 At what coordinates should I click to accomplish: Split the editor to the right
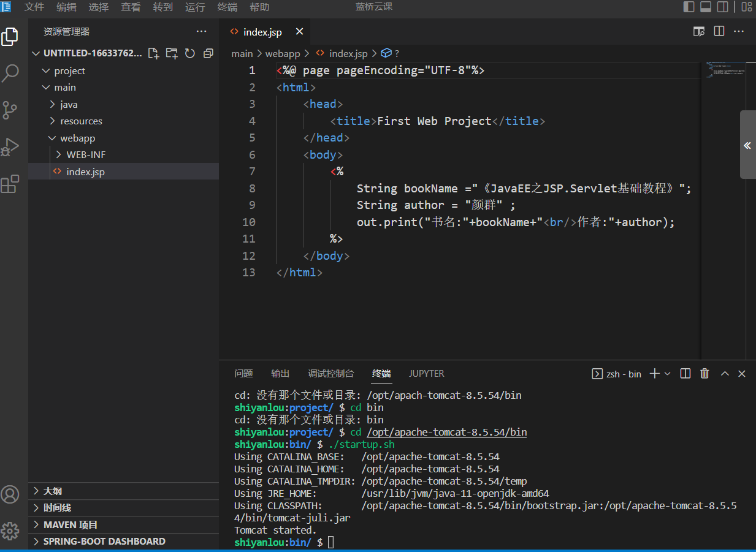point(719,31)
